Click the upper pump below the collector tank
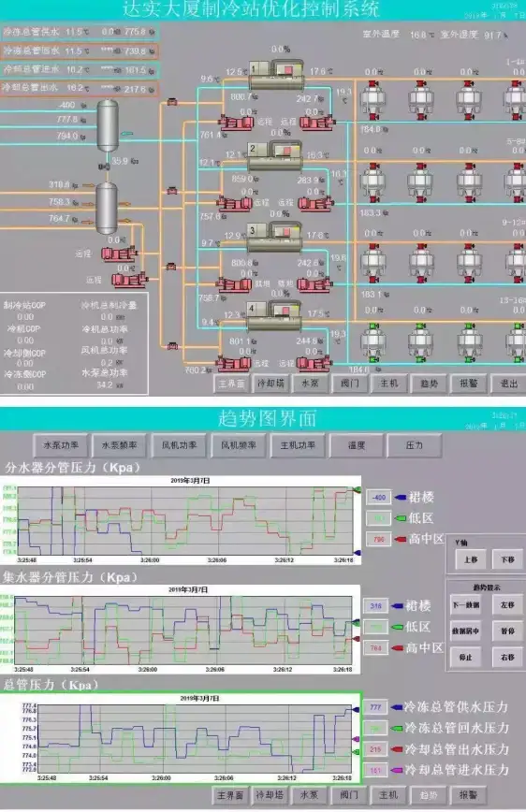This screenshot has width=526, height=812. pyautogui.click(x=119, y=254)
